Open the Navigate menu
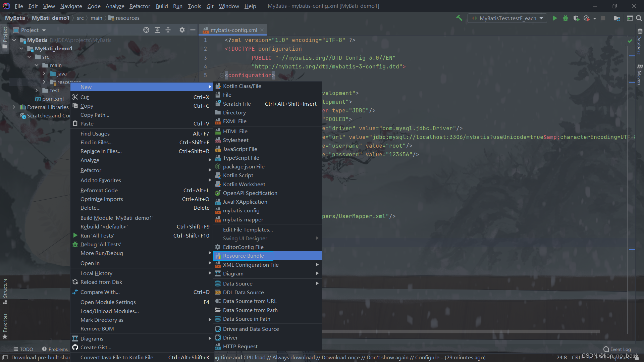Viewport: 644px width, 362px height. tap(71, 6)
